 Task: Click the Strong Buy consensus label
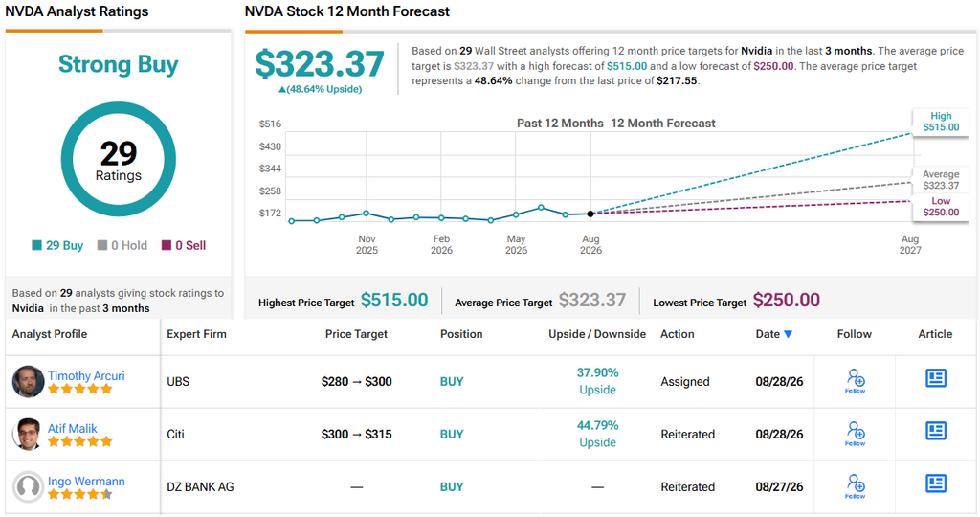tap(118, 64)
